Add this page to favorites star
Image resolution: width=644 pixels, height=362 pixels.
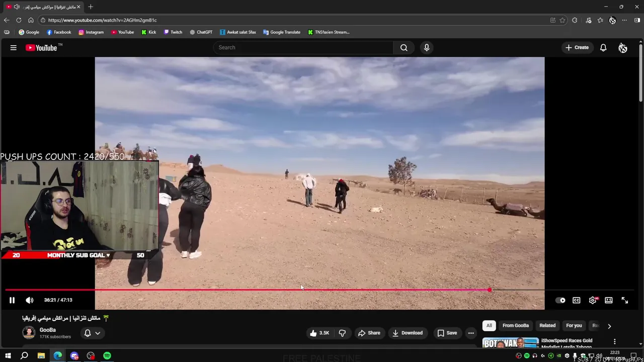562,20
